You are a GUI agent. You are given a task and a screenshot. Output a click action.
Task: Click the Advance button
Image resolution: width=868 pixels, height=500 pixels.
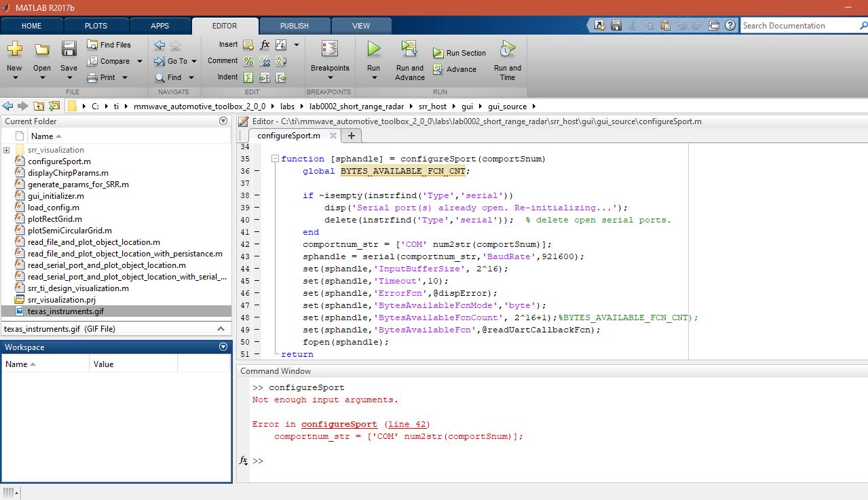click(455, 69)
